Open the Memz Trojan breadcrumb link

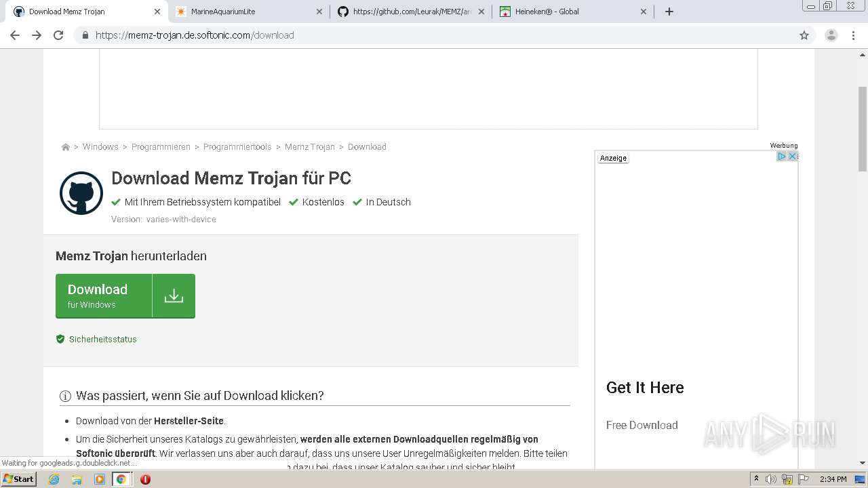310,147
